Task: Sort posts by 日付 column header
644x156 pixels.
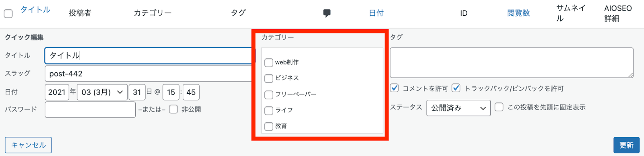Action: tap(376, 13)
